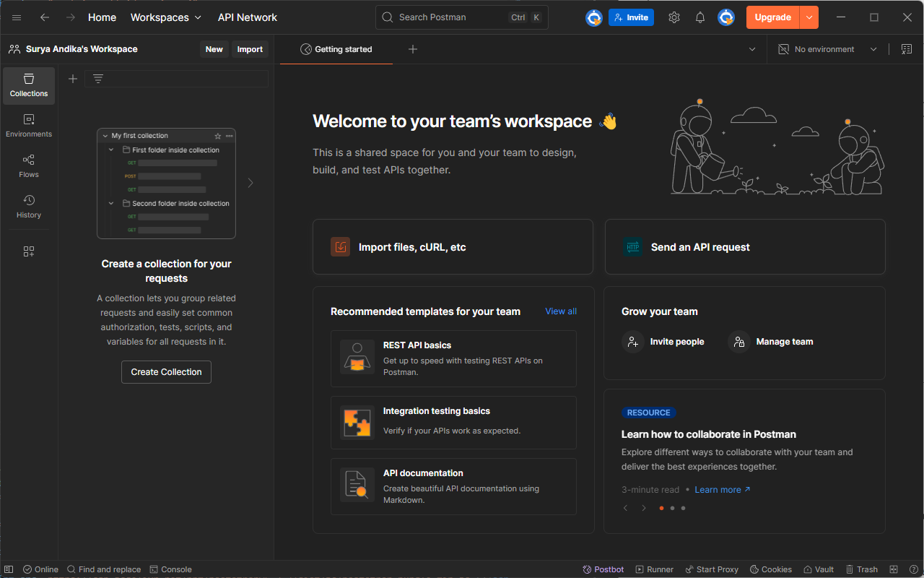Click the configure sidebar grid icon

[x=29, y=251]
